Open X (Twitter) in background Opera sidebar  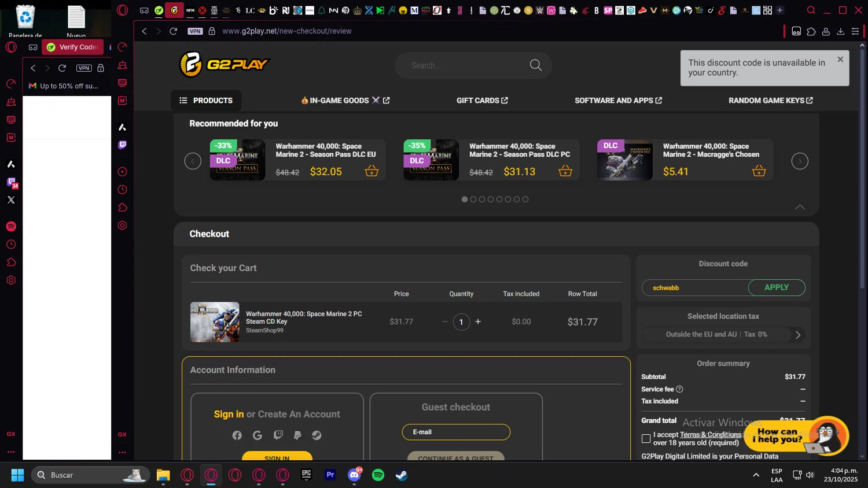(x=11, y=200)
